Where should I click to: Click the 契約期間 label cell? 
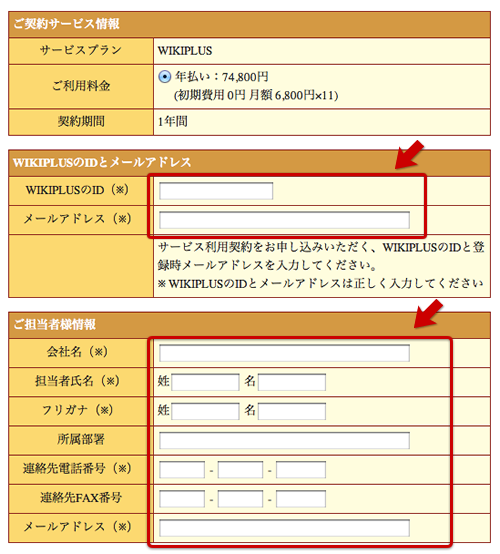tap(81, 122)
